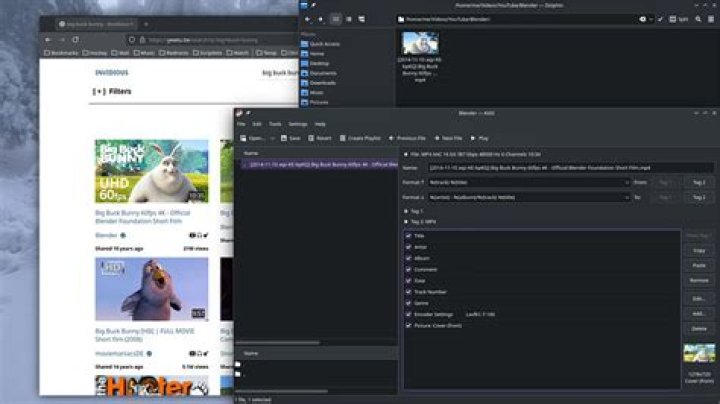720x404 pixels.
Task: Click the Dolphin location path bar
Action: [517, 19]
